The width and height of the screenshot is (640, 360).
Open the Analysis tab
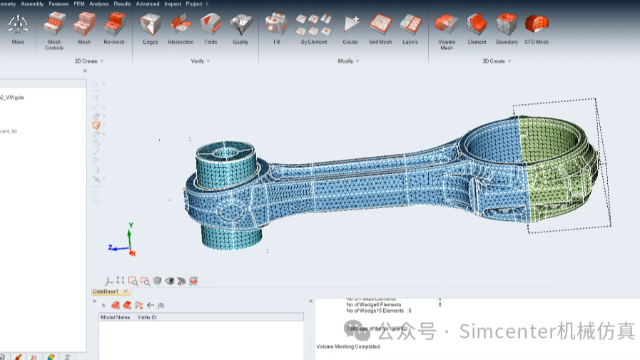tap(99, 4)
